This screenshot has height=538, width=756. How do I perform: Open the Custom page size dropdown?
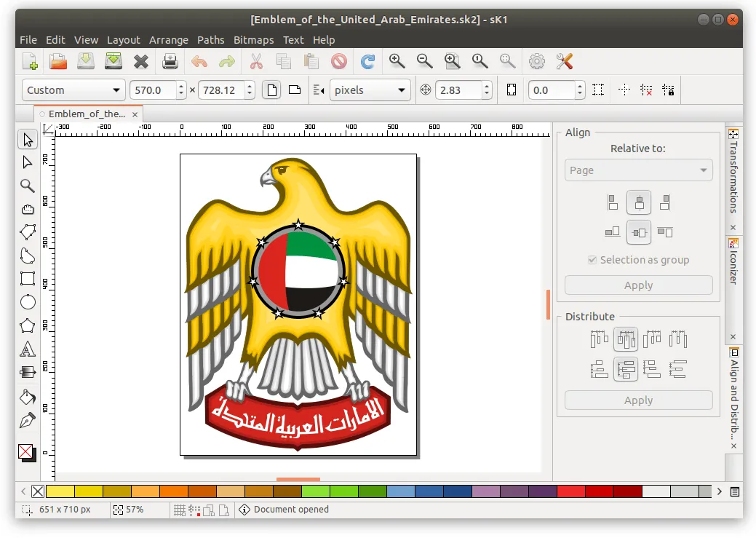[x=73, y=90]
